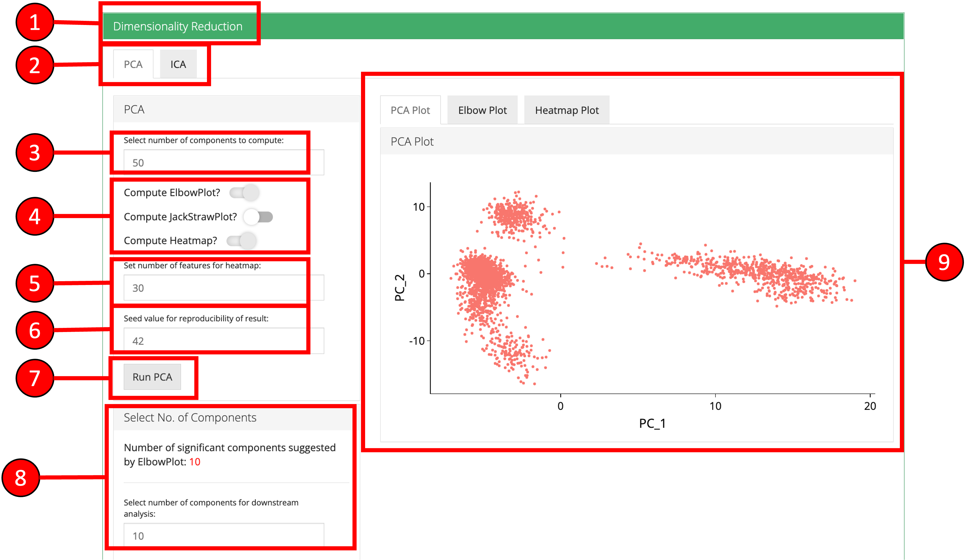Toggle the Compute JackStrawPlot switch

258,217
